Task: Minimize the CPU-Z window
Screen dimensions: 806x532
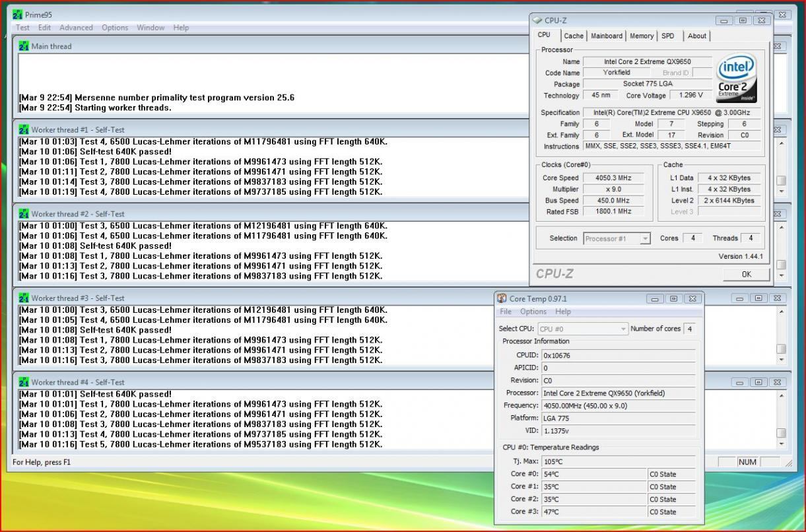Action: [725, 21]
